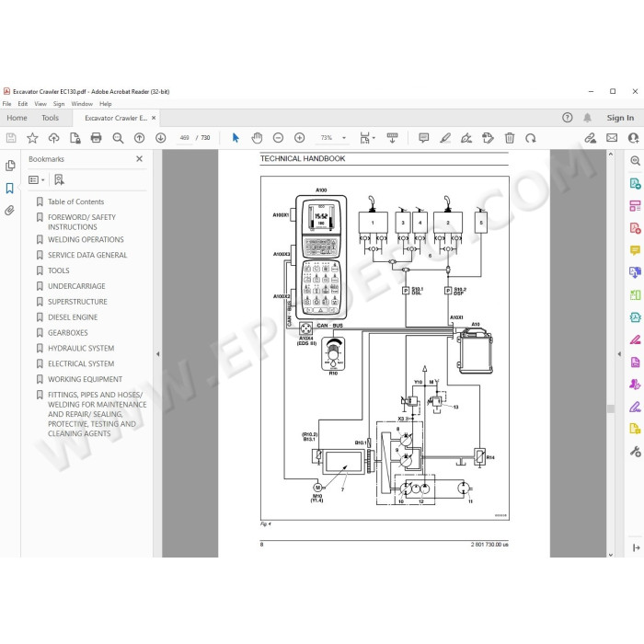Image resolution: width=644 pixels, height=644 pixels.
Task: Click the Sign In link
Action: pyautogui.click(x=620, y=118)
